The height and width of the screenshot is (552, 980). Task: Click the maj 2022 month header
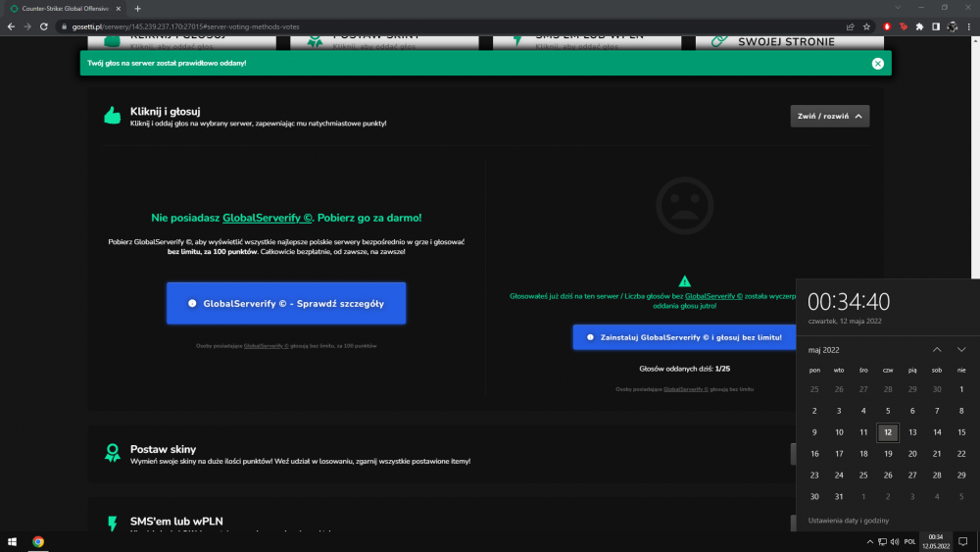[824, 350]
